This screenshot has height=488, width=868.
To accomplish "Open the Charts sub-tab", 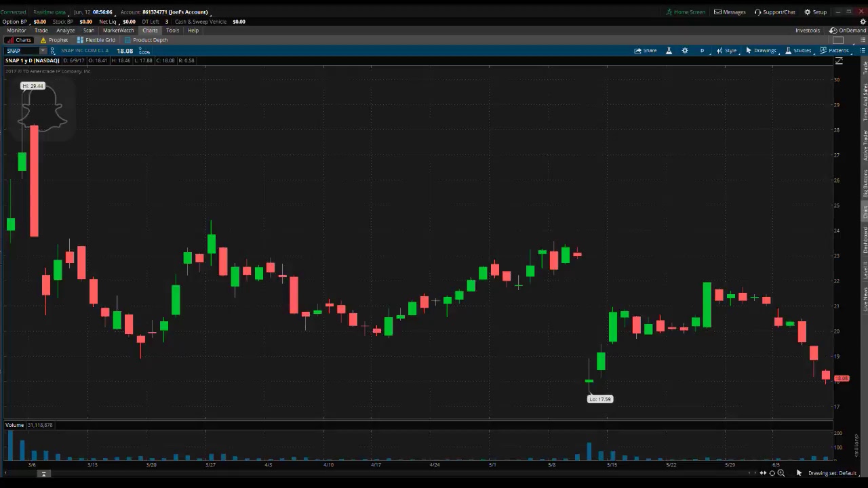I will tap(18, 40).
